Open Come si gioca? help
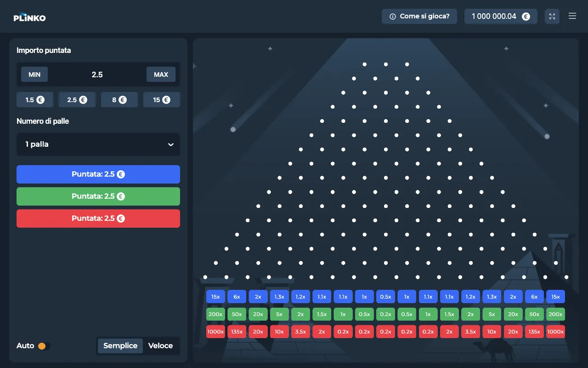 click(419, 16)
